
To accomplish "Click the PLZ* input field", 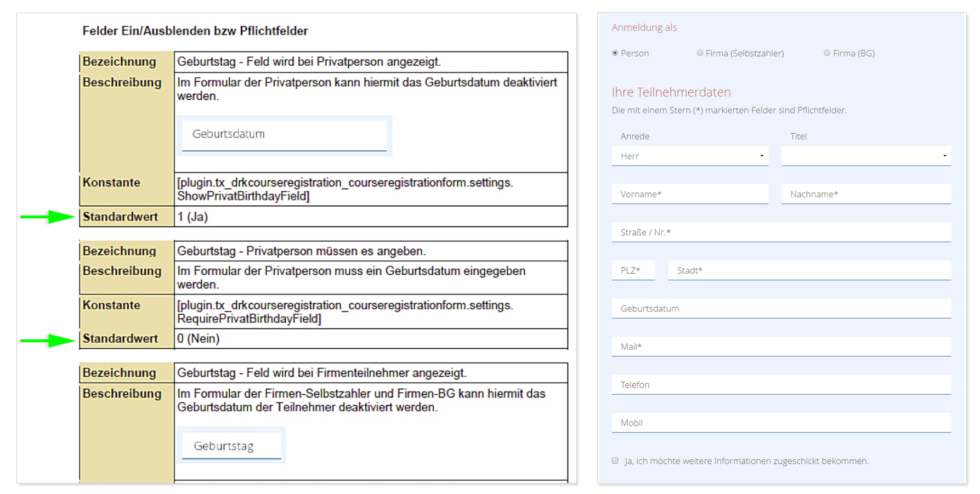I will [633, 270].
